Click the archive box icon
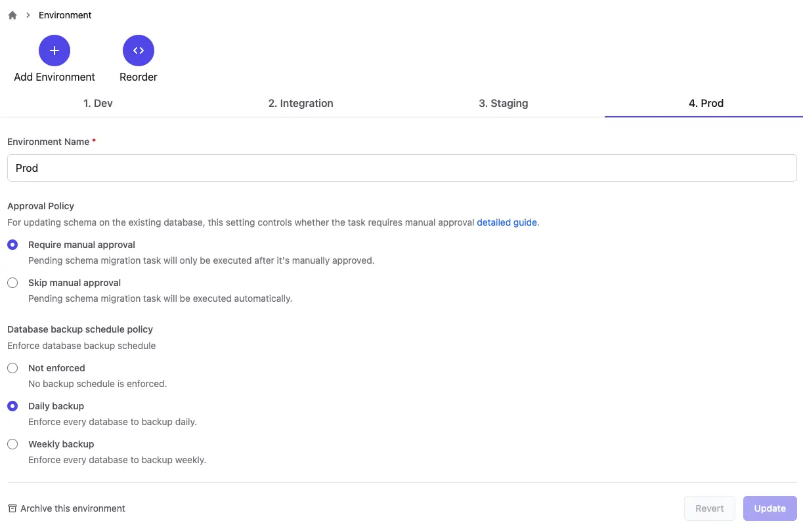The image size is (803, 532). (x=12, y=508)
